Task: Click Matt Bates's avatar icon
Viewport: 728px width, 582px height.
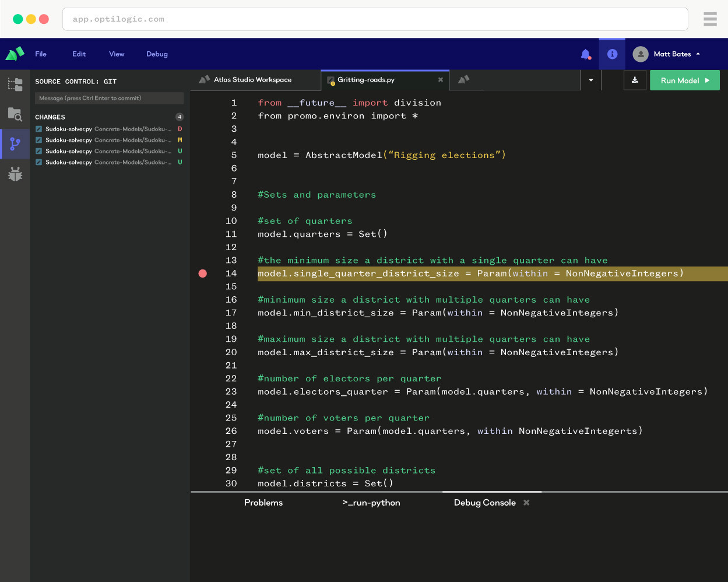Action: [641, 54]
